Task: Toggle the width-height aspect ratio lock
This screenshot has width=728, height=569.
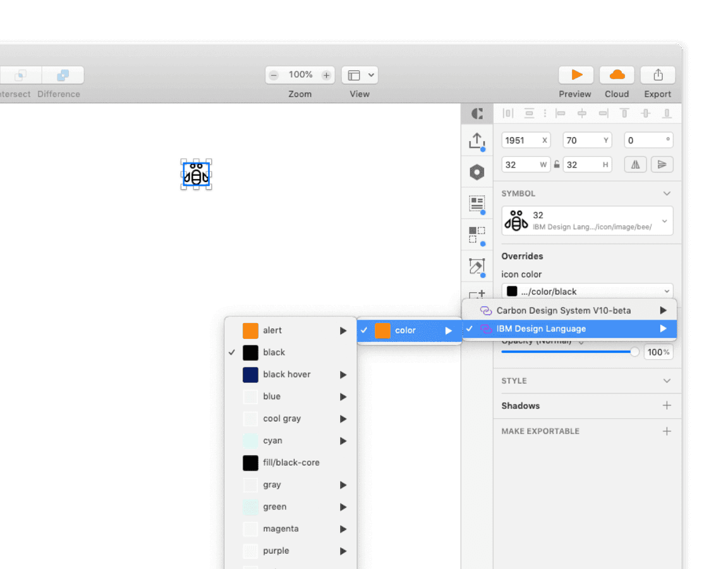Action: (556, 164)
